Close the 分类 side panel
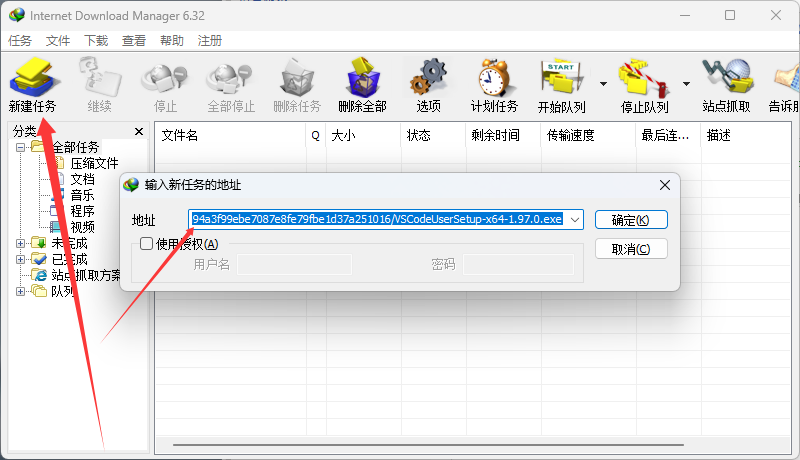Screen dimensions: 800x460 point(139,132)
